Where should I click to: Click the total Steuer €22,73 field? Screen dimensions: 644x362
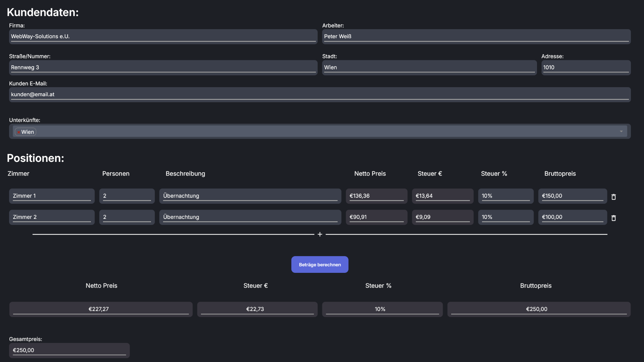point(257,309)
